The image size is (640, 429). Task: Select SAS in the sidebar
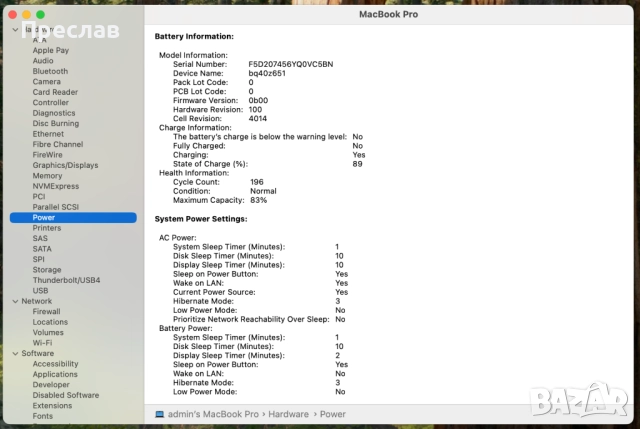[x=40, y=238]
